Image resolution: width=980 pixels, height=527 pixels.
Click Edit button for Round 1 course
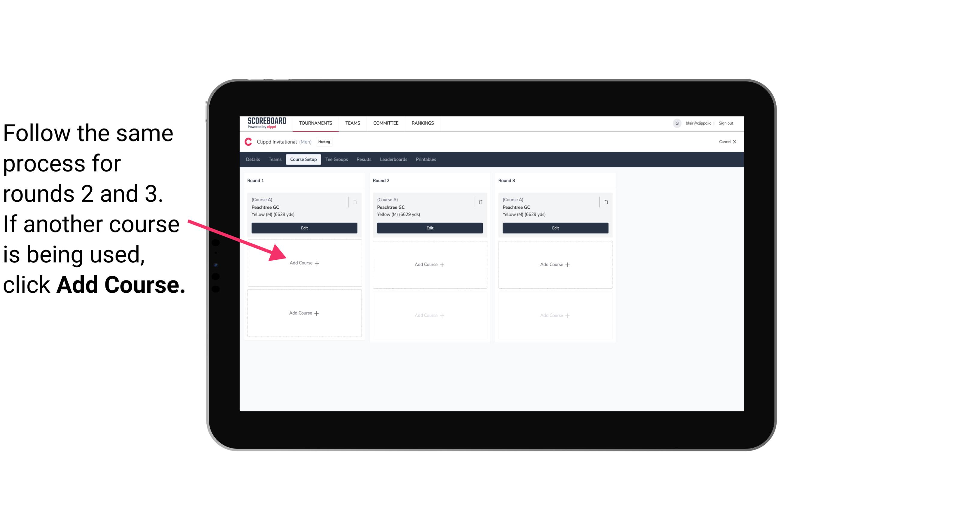tap(304, 228)
